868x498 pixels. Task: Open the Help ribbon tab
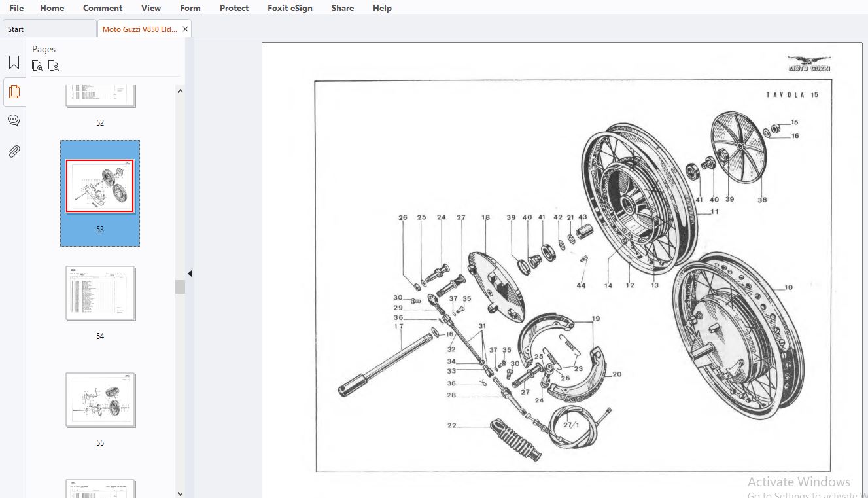(x=382, y=8)
